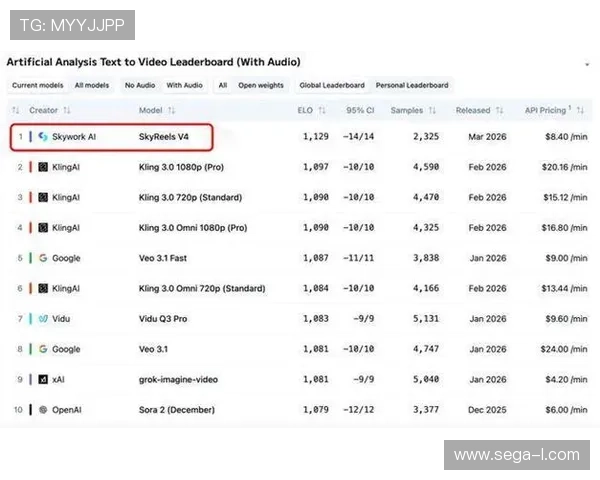This screenshot has width=600, height=480.
Task: Click the OpenAI logo icon
Action: click(x=43, y=409)
